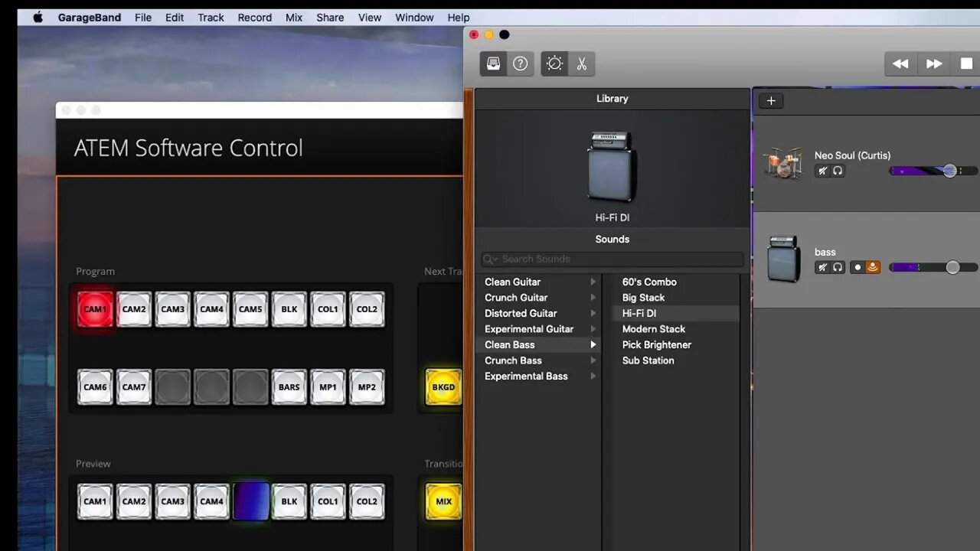Open the Apple menu
The height and width of the screenshot is (551, 980).
coord(38,18)
